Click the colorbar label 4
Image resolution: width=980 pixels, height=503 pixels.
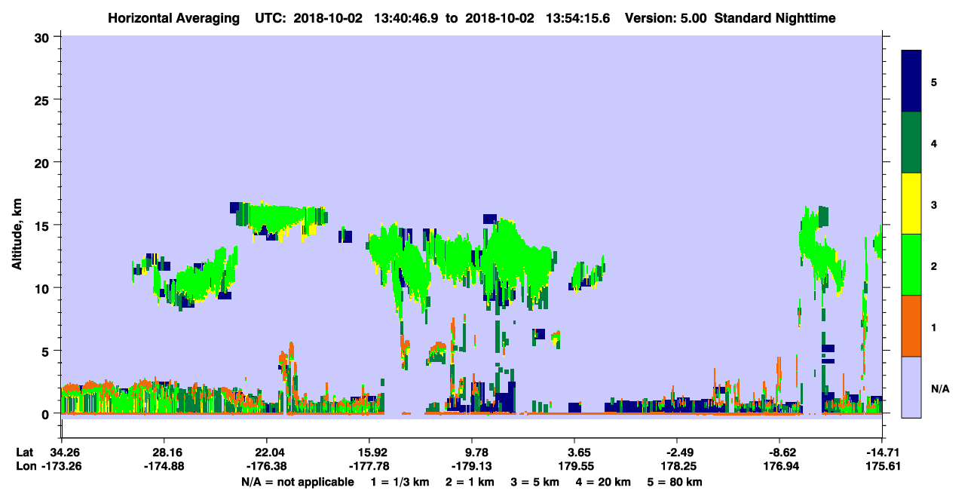point(934,143)
